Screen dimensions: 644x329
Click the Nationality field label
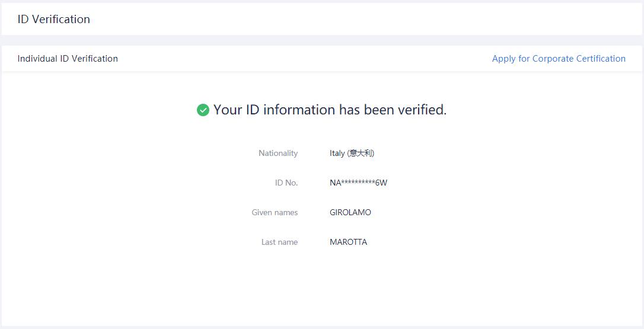pos(278,153)
